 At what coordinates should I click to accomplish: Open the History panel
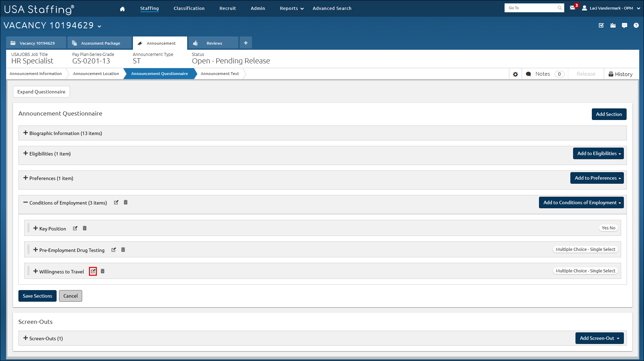[620, 74]
